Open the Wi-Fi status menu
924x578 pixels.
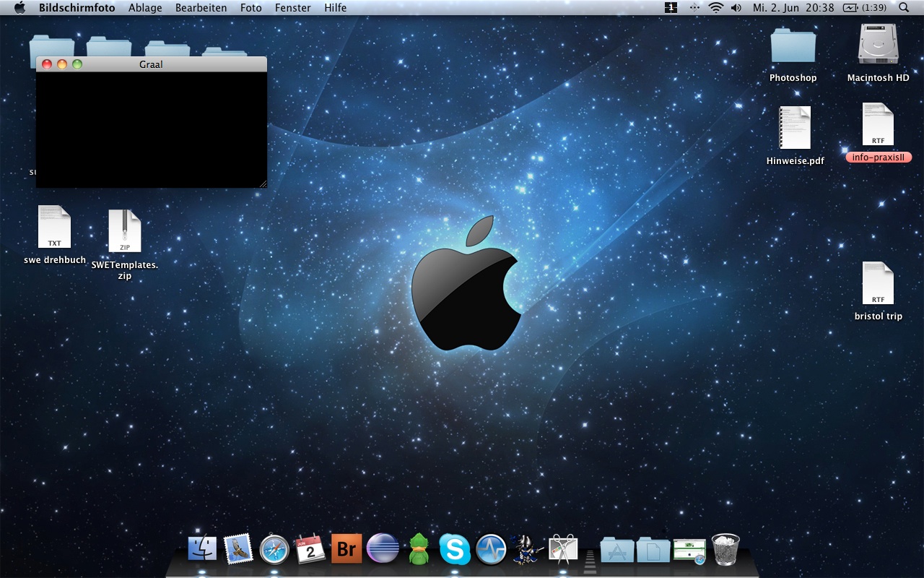[x=715, y=7]
